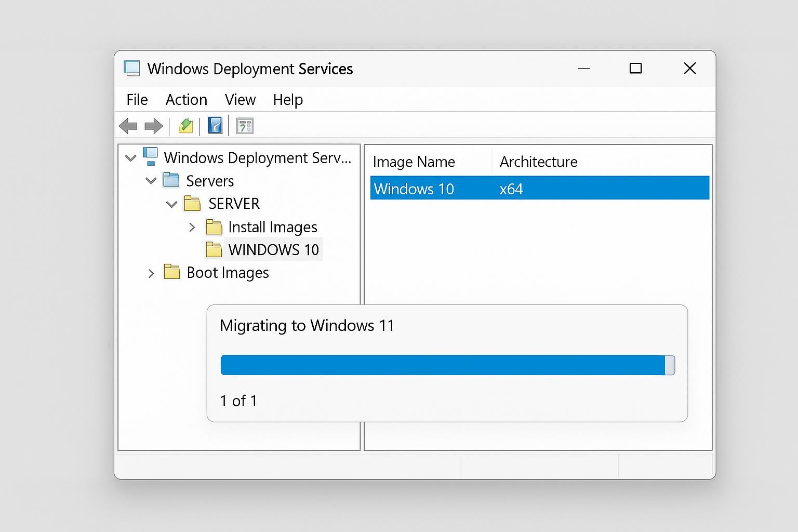Click the Properties panel toolbar icon
Image resolution: width=798 pixels, height=532 pixels.
[245, 126]
